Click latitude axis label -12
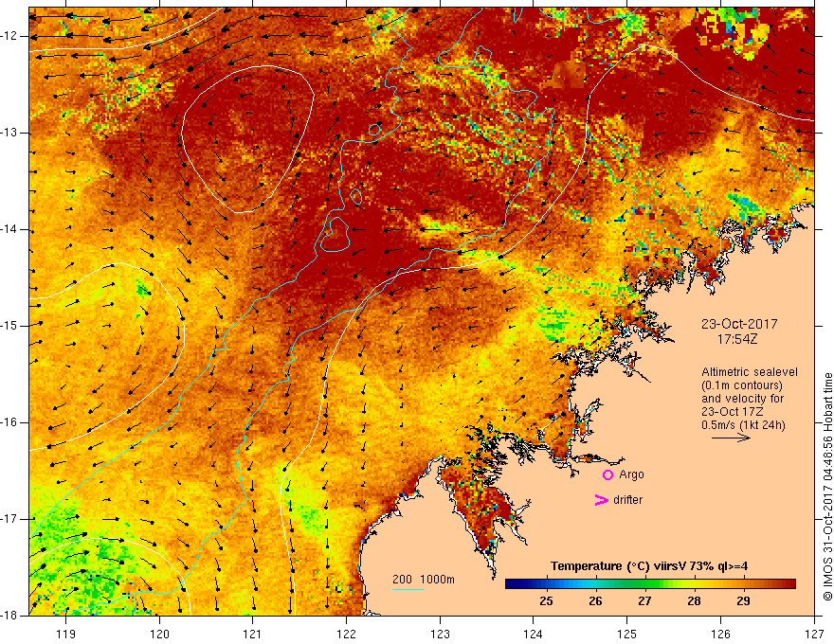 click(9, 36)
